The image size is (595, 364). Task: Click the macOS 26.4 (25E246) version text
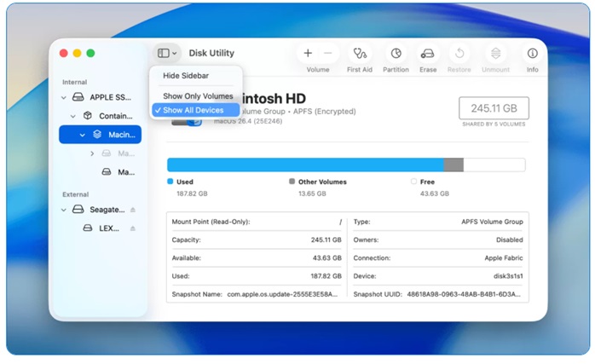(x=248, y=121)
